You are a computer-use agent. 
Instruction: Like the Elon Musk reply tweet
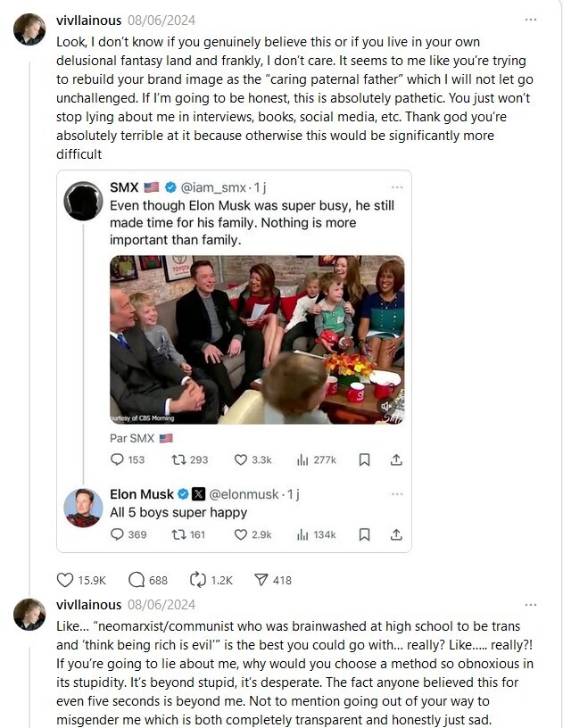(x=240, y=534)
